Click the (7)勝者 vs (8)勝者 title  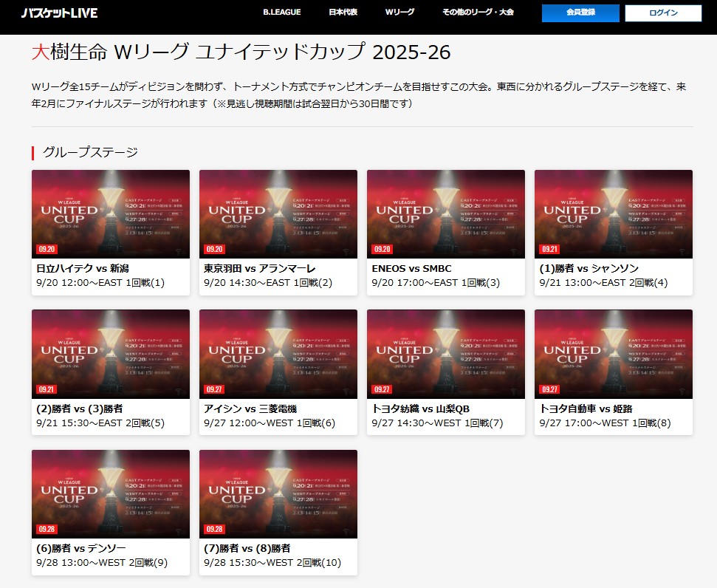[x=247, y=548]
